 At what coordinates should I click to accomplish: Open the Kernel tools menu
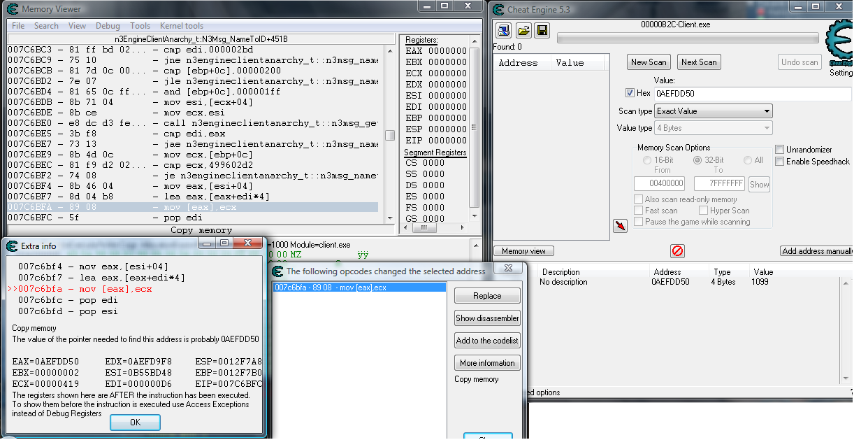point(182,26)
